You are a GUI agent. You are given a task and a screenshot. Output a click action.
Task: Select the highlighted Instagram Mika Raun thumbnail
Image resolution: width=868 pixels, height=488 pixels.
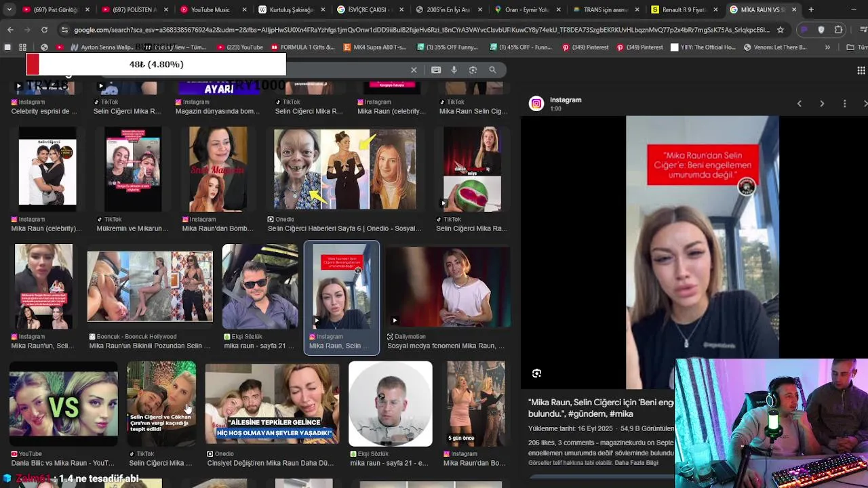pyautogui.click(x=342, y=287)
